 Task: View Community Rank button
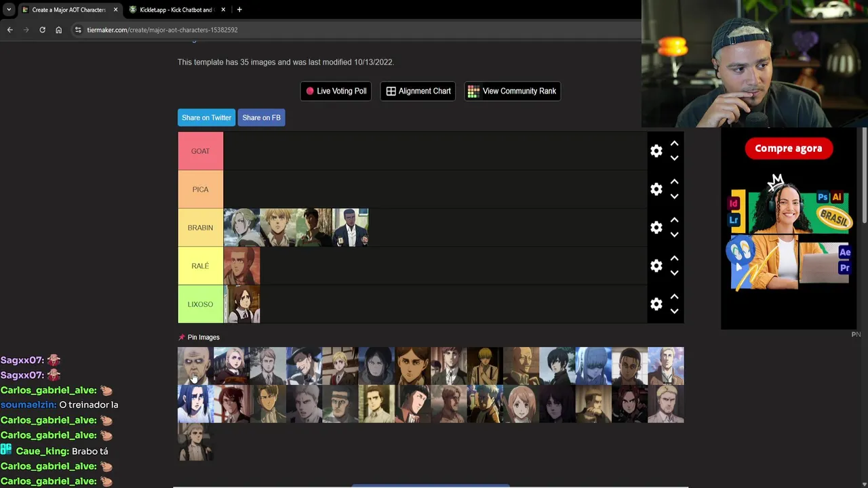512,91
